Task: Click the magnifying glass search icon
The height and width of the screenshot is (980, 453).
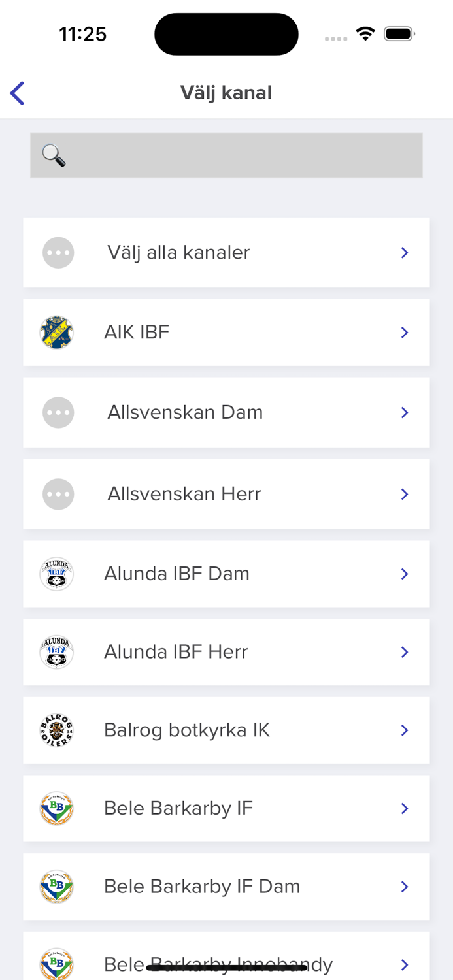Action: click(54, 155)
